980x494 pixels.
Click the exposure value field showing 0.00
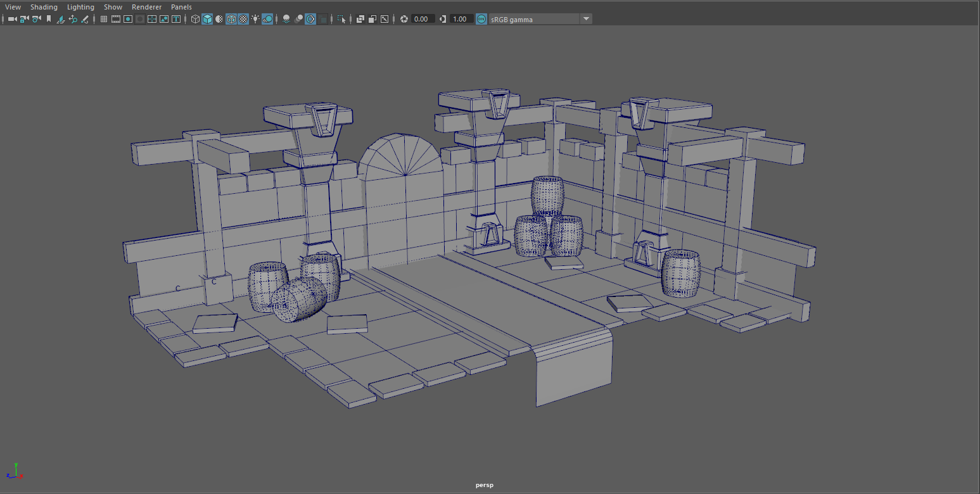pyautogui.click(x=420, y=19)
